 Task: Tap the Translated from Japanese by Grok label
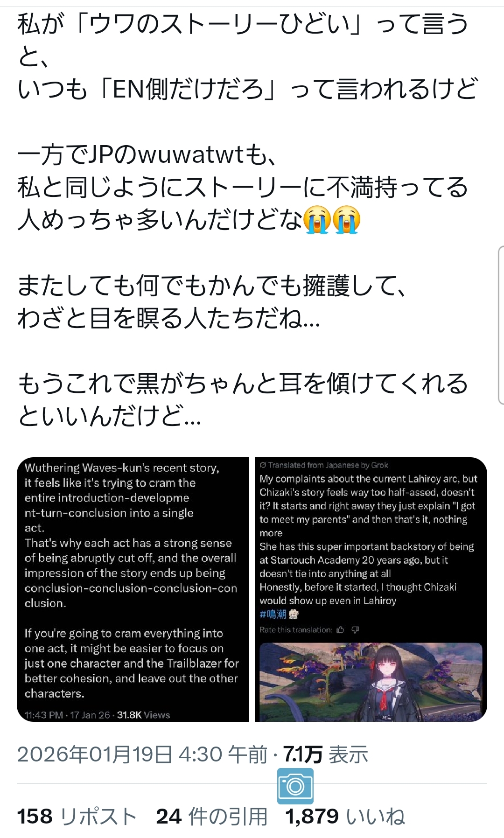(x=324, y=465)
